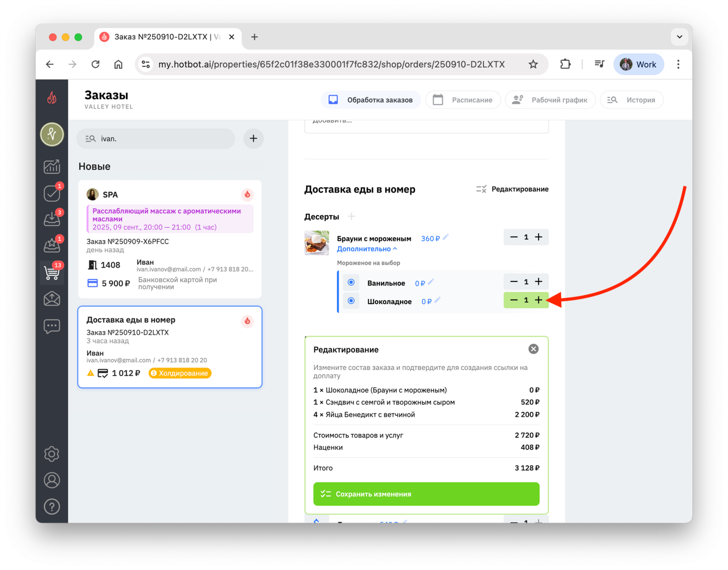Select the Шоколадное radio option
Image resolution: width=728 pixels, height=570 pixels.
(351, 301)
